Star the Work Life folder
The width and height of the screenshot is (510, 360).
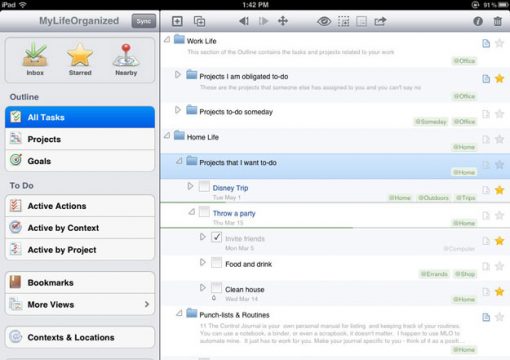point(499,43)
